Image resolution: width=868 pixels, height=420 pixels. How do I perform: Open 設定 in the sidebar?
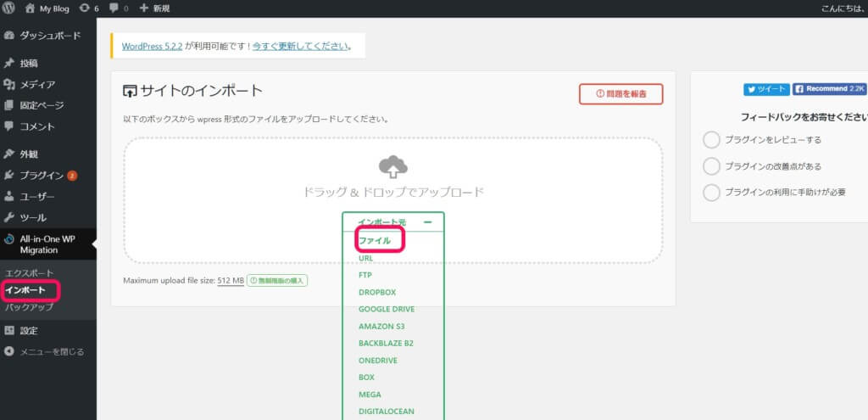[29, 330]
